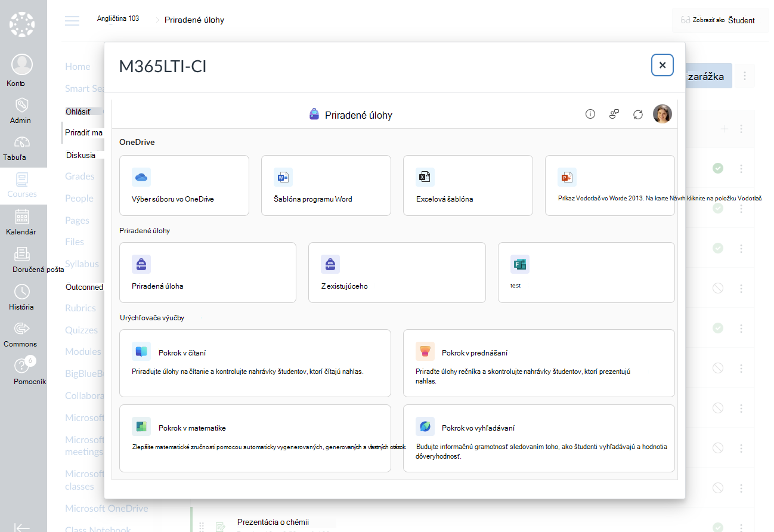Open Doručená pošta inbox icon

click(22, 254)
